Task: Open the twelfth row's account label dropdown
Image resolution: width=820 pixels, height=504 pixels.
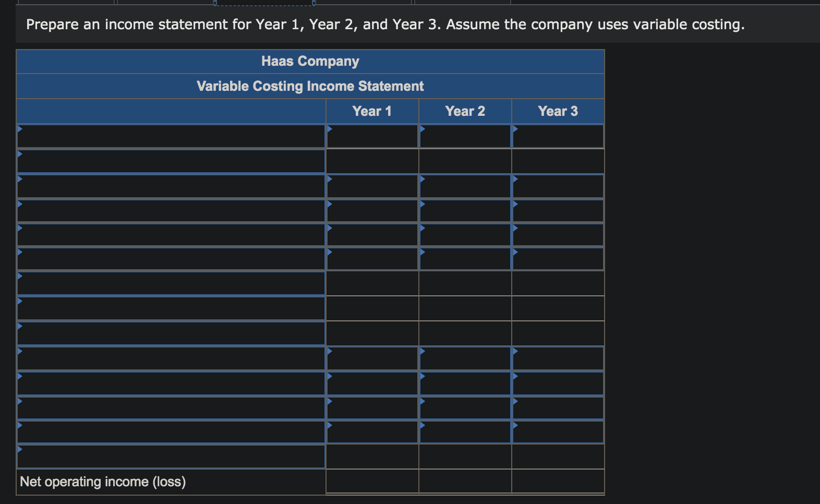Action: point(171,408)
